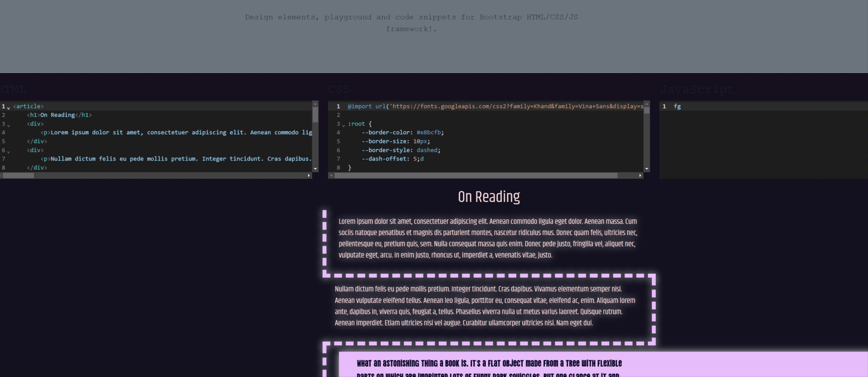The height and width of the screenshot is (377, 868).
Task: Click the CSS editor horizontal scrollbar thumb
Action: (x=476, y=176)
